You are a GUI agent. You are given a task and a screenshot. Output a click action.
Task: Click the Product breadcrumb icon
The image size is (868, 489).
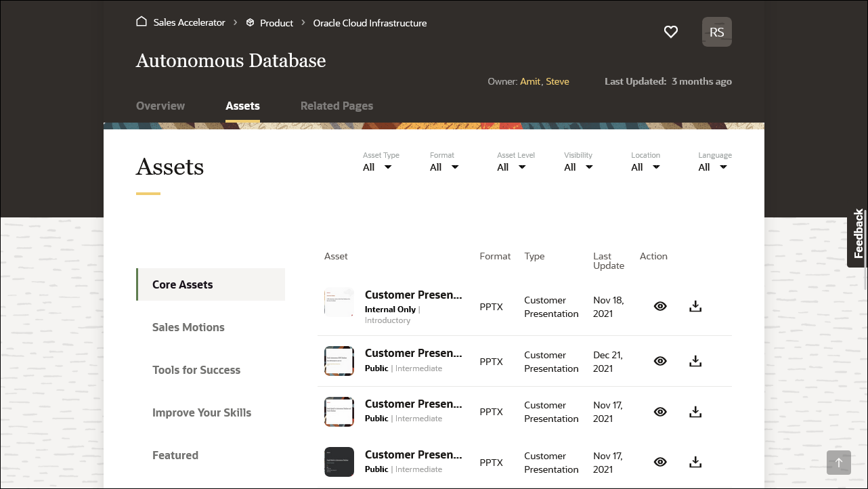[x=250, y=22]
